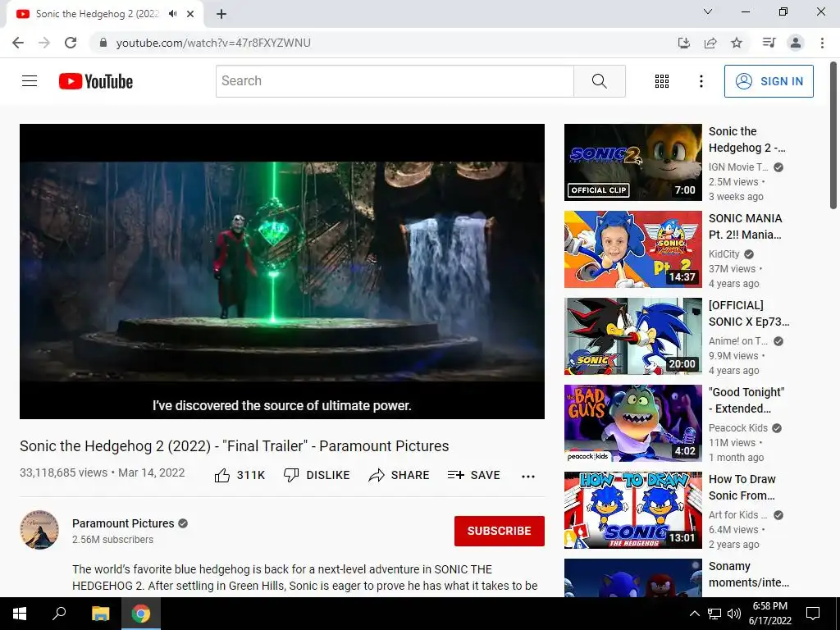Image resolution: width=840 pixels, height=630 pixels.
Task: Click install app icon in address bar
Action: pos(684,43)
